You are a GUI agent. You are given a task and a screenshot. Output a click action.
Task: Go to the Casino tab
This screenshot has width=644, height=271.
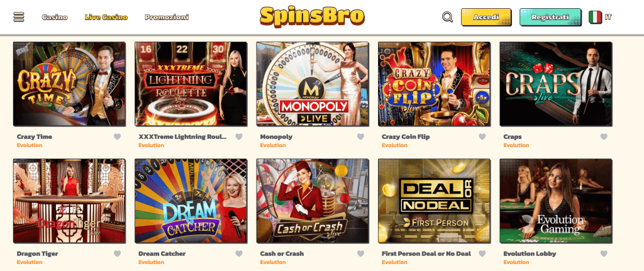(55, 17)
